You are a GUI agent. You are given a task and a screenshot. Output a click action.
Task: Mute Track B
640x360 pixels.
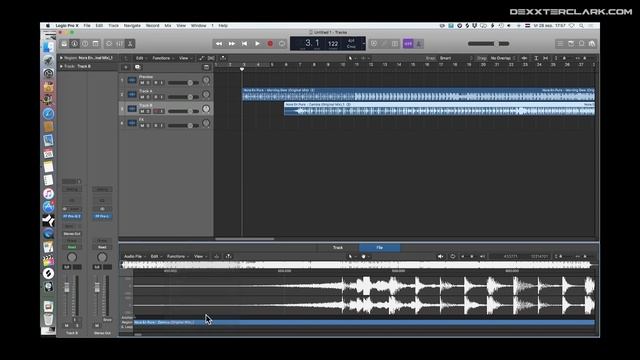pyautogui.click(x=142, y=111)
